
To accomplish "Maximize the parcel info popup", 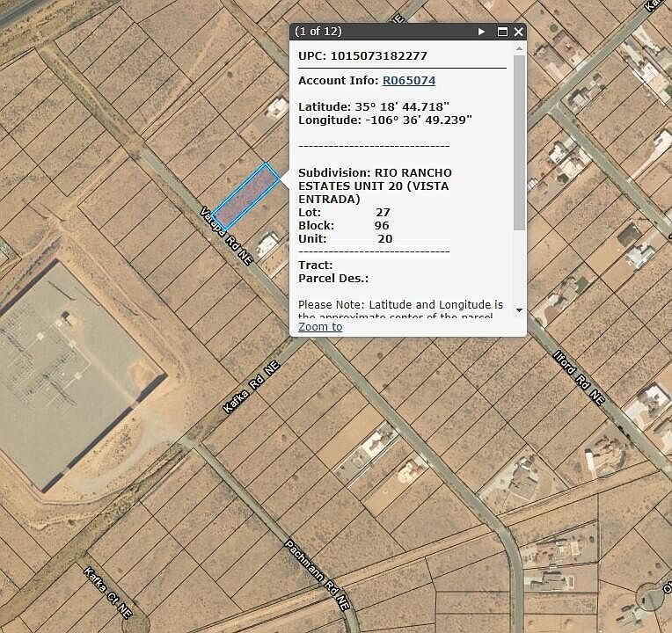I will [502, 32].
